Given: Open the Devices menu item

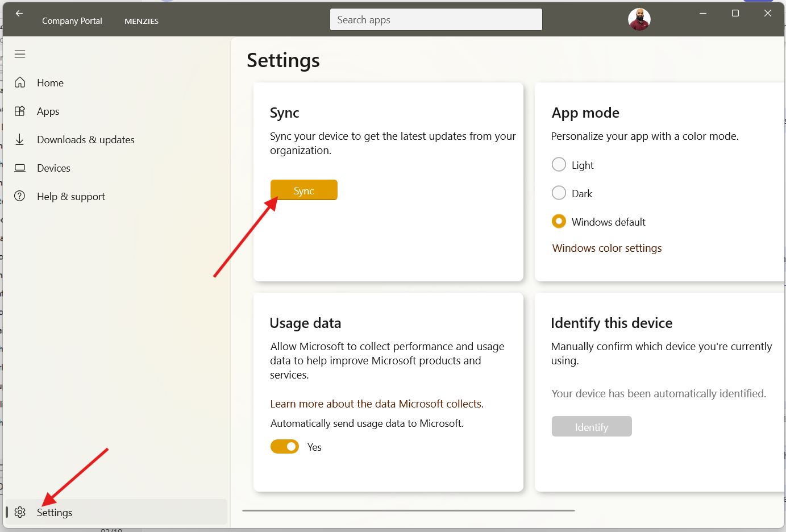Looking at the screenshot, I should [x=53, y=168].
